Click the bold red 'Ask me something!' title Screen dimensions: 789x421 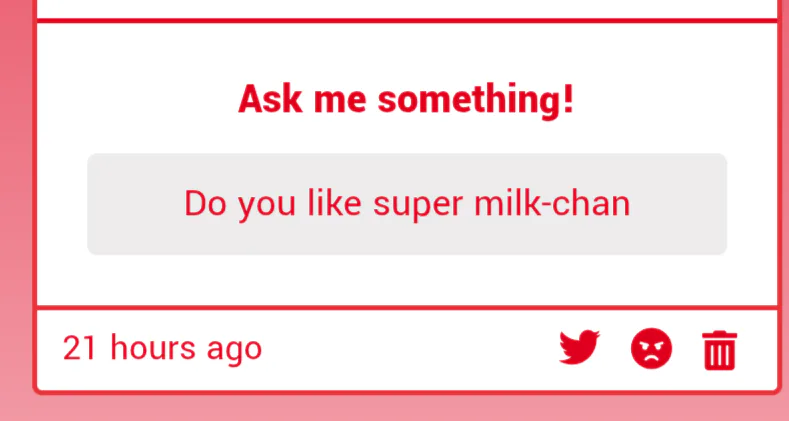coord(406,100)
